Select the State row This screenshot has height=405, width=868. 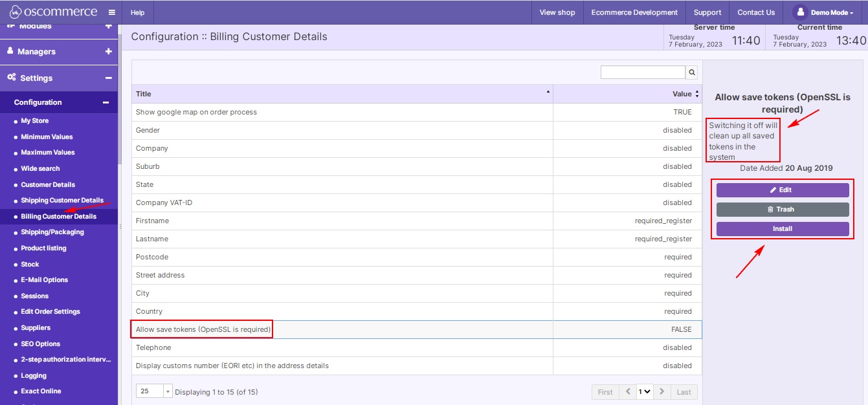click(x=417, y=185)
